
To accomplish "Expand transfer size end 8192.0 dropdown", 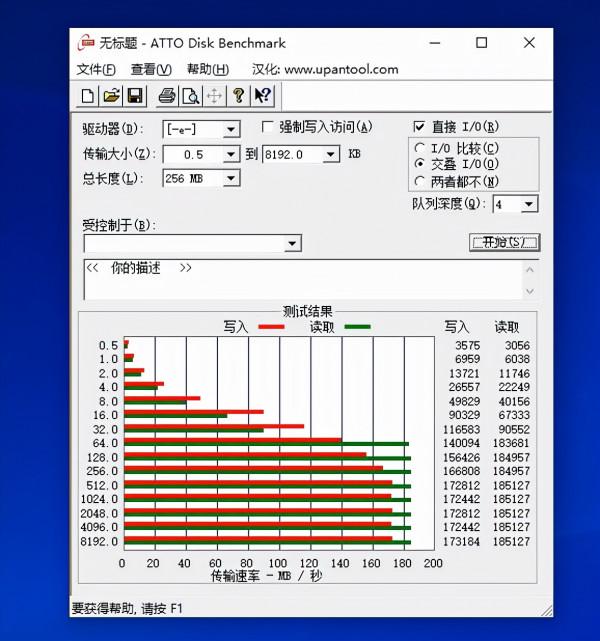I will 331,155.
